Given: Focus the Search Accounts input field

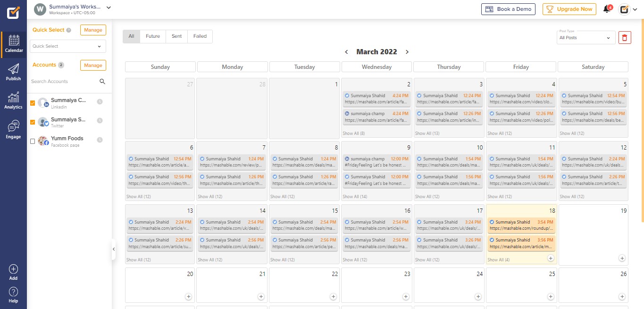Looking at the screenshot, I should point(64,82).
